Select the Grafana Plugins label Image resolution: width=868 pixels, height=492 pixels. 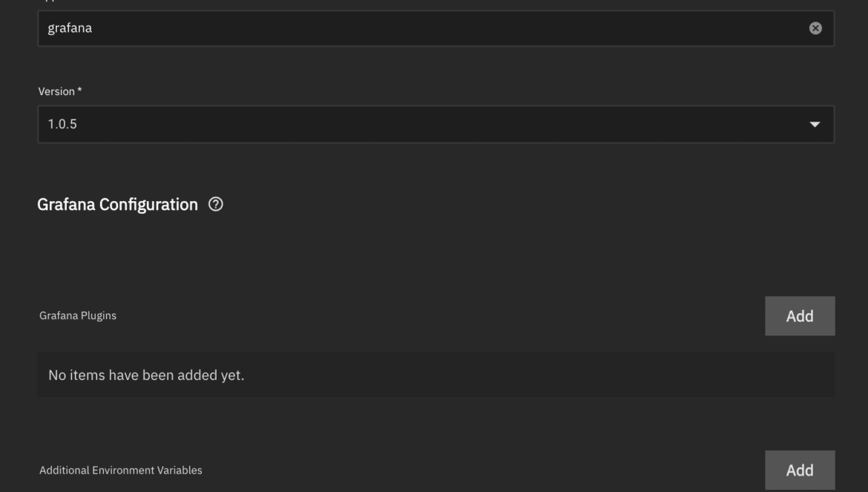[77, 315]
